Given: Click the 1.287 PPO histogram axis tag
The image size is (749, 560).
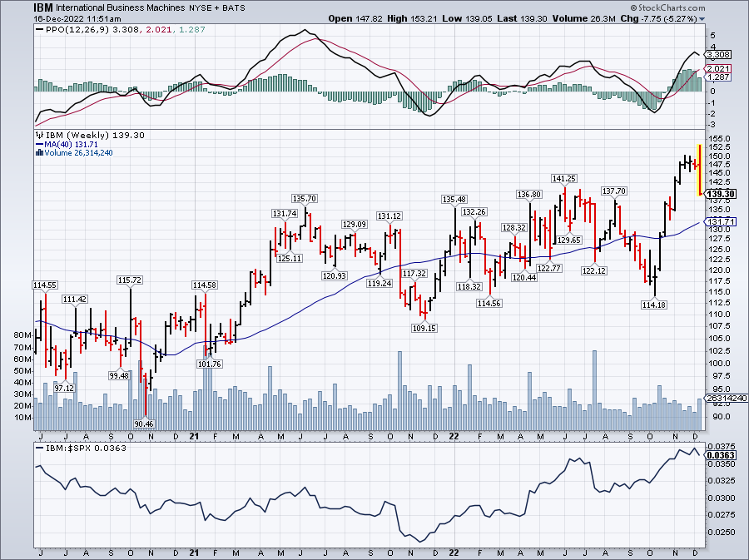Looking at the screenshot, I should tap(718, 77).
